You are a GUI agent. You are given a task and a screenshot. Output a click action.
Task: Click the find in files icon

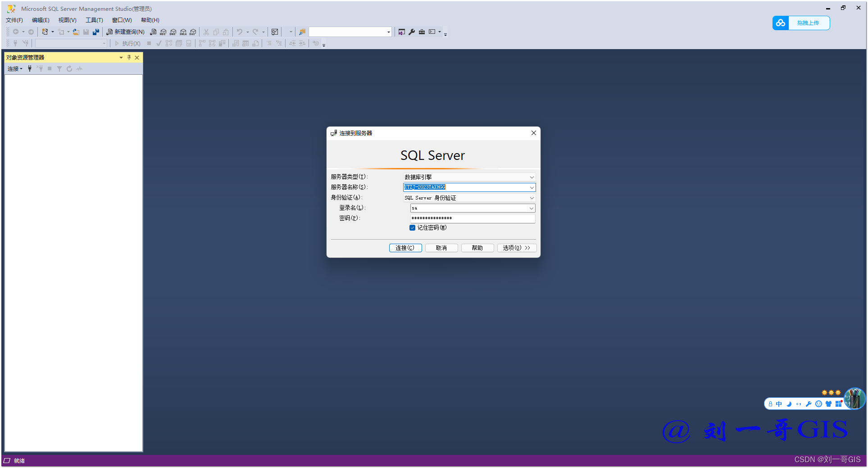[302, 32]
